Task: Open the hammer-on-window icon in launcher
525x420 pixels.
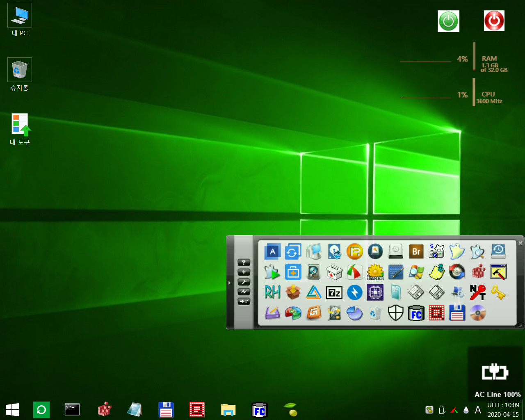Action: click(x=498, y=272)
